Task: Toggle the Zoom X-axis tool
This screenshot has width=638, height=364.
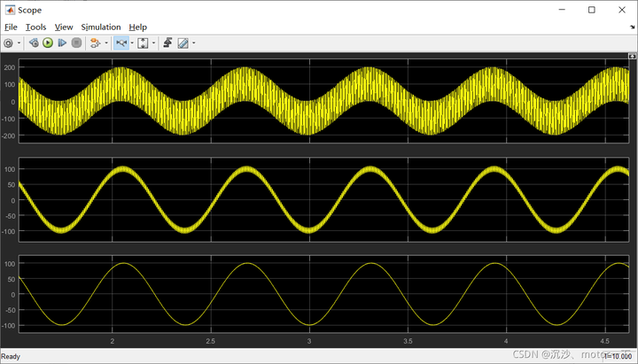Action: tap(121, 43)
